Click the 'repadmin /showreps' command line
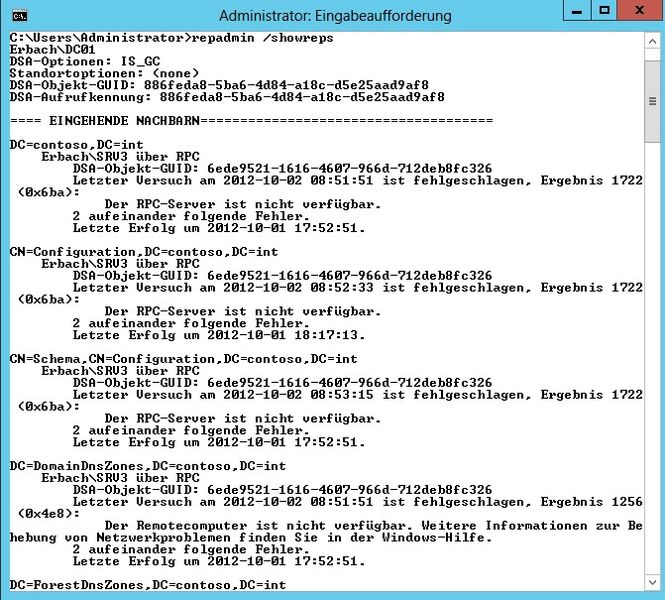The image size is (665, 600). pos(171,38)
